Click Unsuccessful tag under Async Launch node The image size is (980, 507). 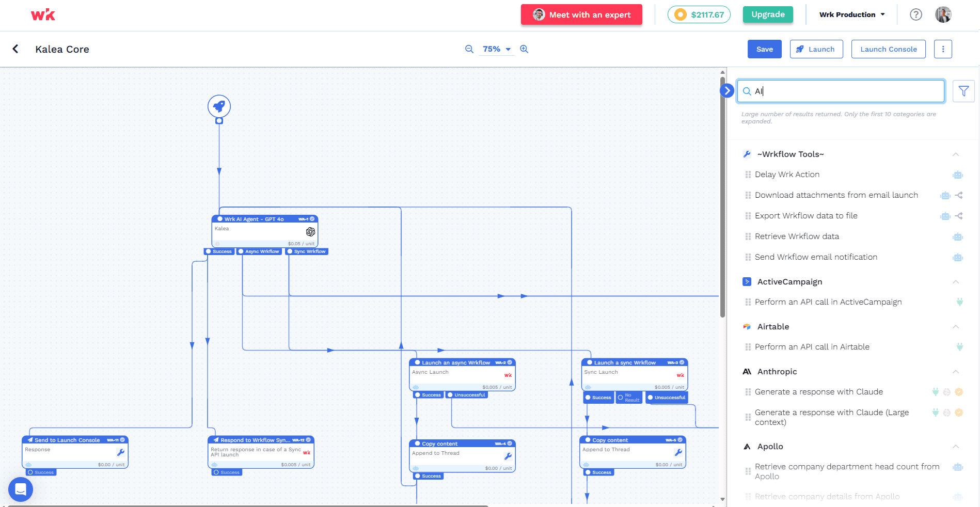pyautogui.click(x=466, y=395)
